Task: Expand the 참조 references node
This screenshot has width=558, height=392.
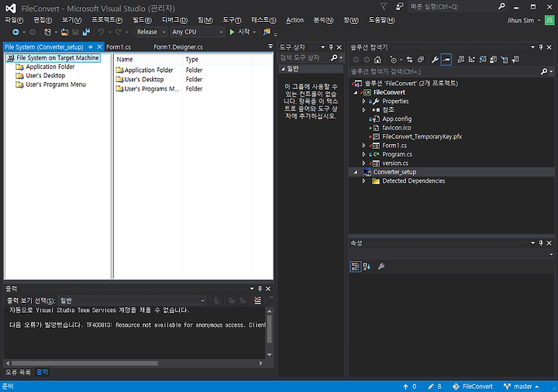Action: (363, 110)
